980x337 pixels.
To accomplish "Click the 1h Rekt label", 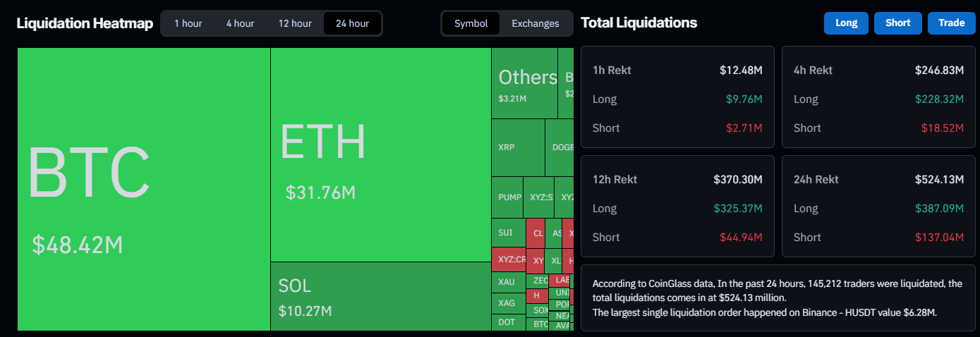I will (612, 71).
